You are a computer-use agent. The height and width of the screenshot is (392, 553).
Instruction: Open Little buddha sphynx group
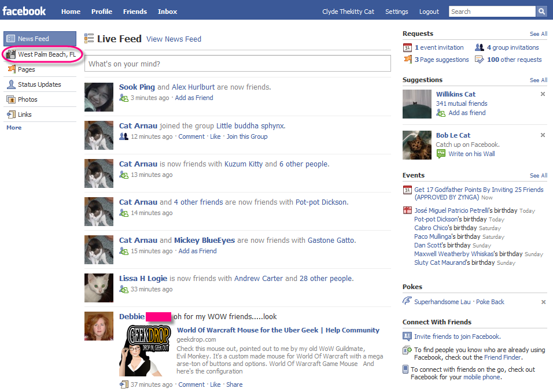pos(250,126)
